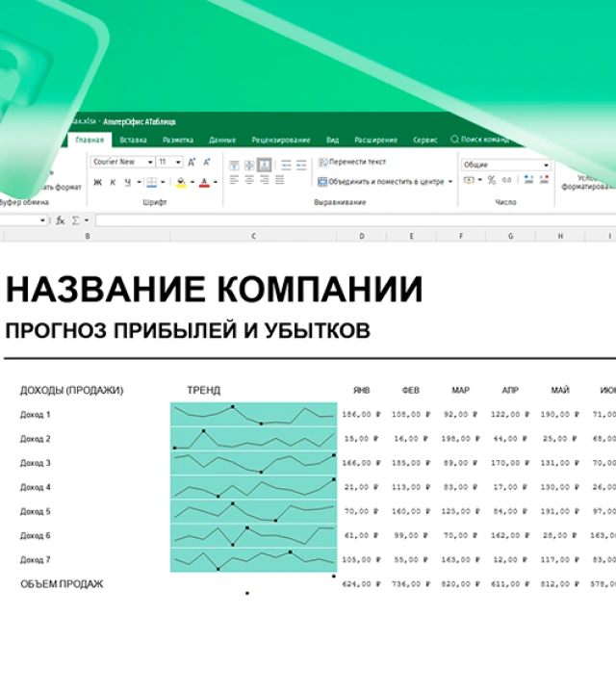Center text horizontally
Screen dimensions: 616x693
pyautogui.click(x=249, y=179)
